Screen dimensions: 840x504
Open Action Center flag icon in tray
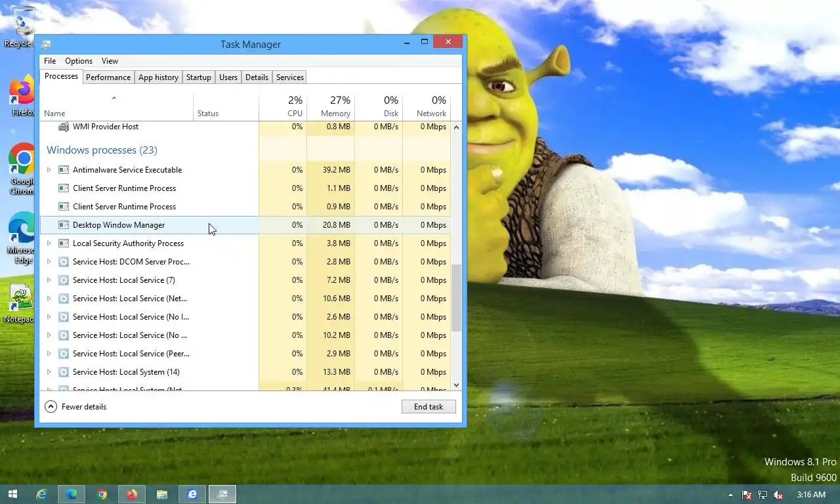click(x=747, y=495)
